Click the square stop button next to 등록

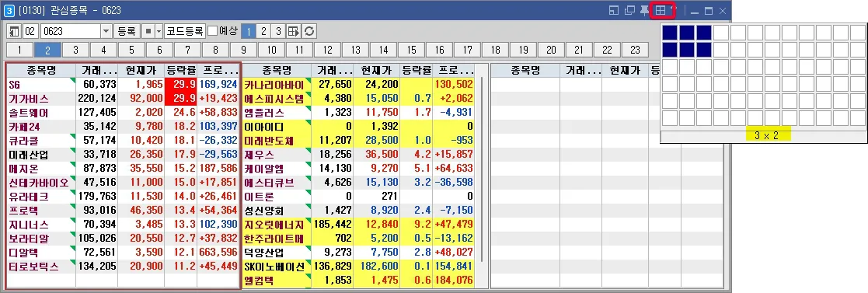click(148, 31)
